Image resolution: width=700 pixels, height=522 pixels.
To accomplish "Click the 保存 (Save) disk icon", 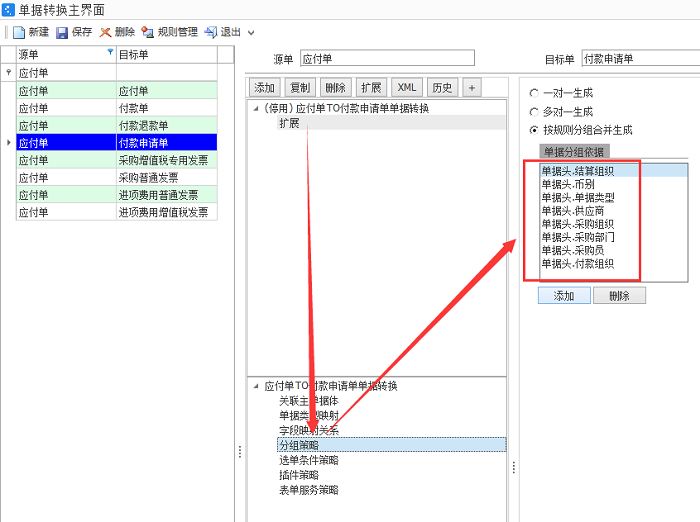I will coord(62,32).
